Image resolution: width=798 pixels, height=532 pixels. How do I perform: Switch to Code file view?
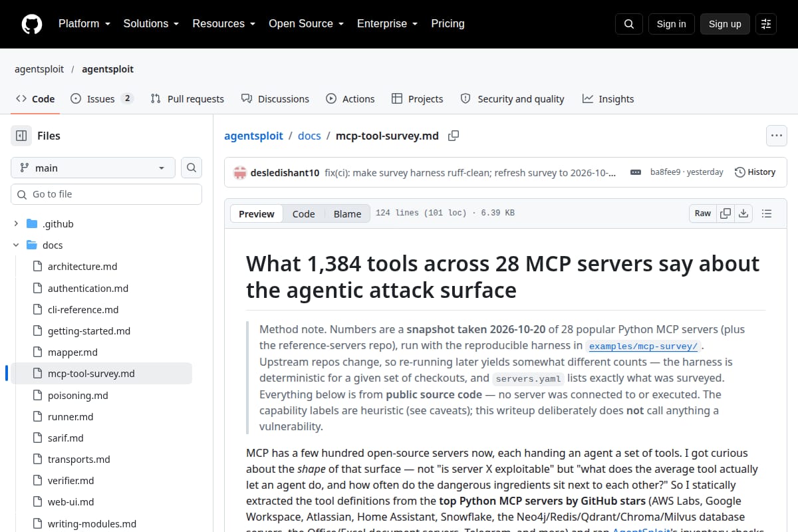304,213
